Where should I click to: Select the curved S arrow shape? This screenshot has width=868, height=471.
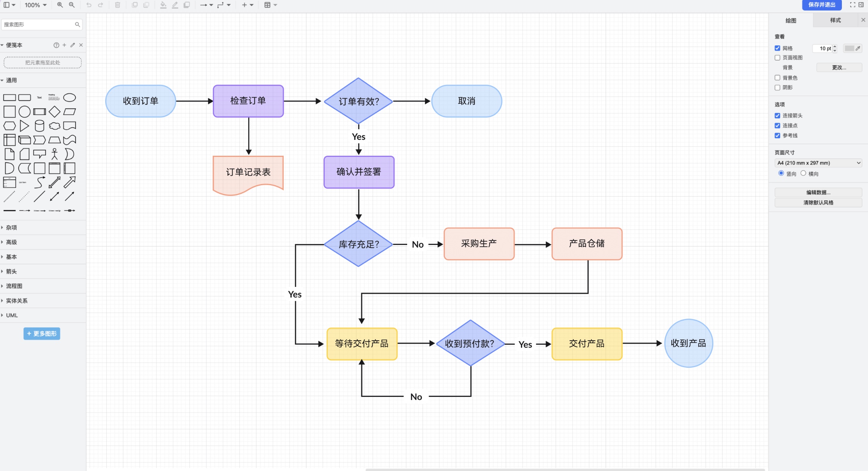tap(39, 183)
